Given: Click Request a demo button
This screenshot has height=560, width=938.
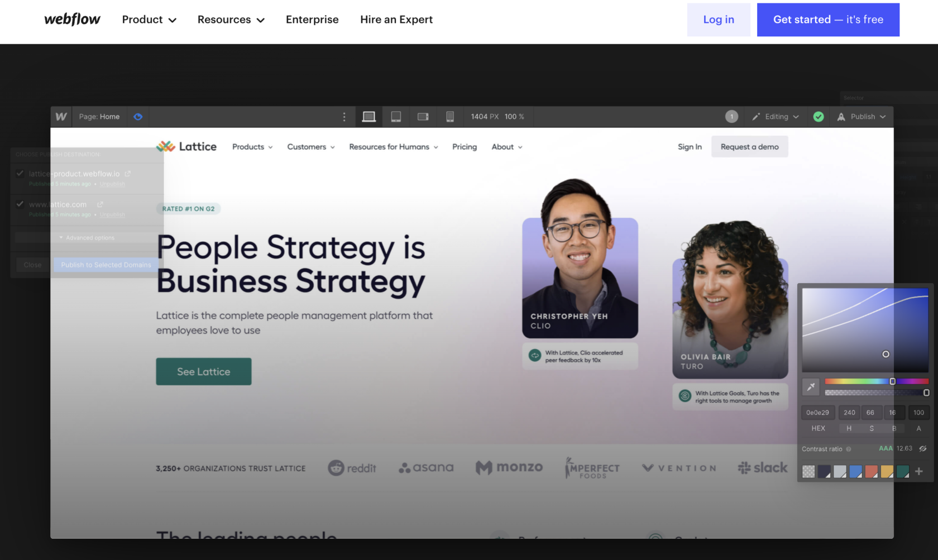Looking at the screenshot, I should tap(749, 147).
